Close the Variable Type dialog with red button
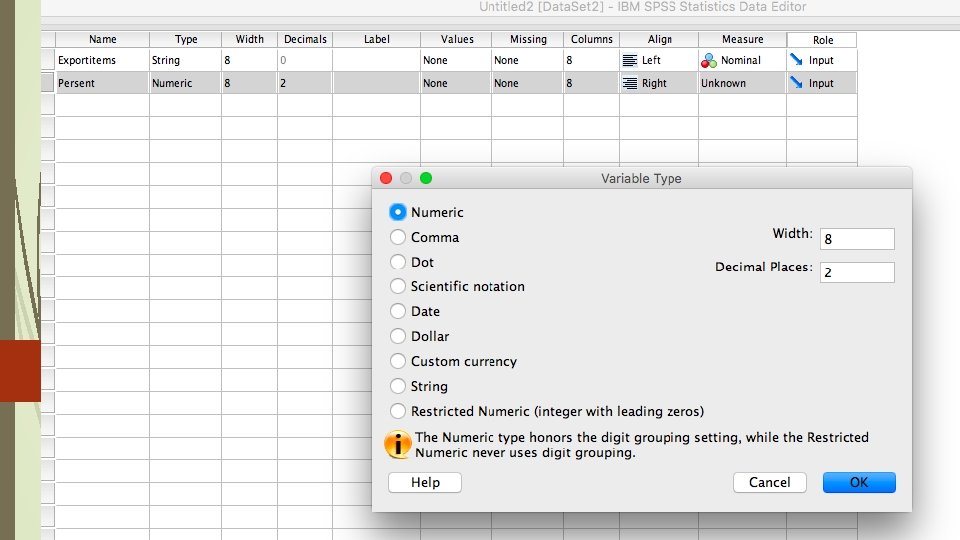Screen dimensions: 960x540 [386, 178]
